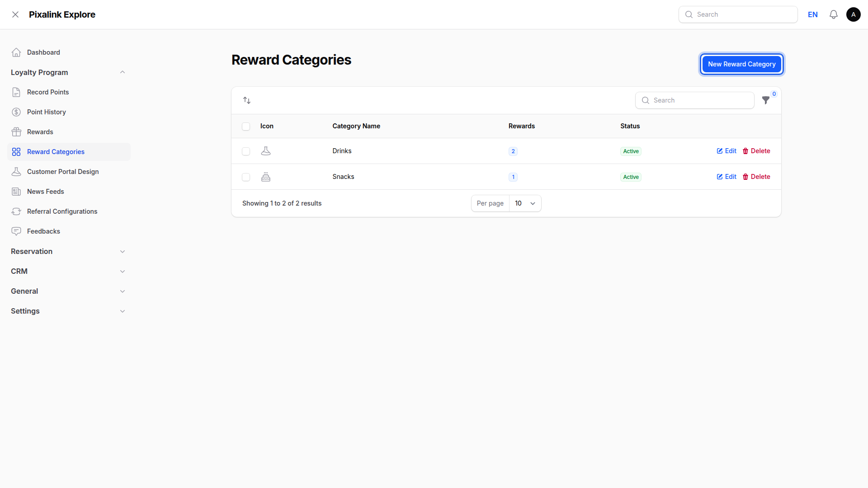Viewport: 868px width, 488px height.
Task: Click the Rewards gift icon
Action: pyautogui.click(x=16, y=132)
